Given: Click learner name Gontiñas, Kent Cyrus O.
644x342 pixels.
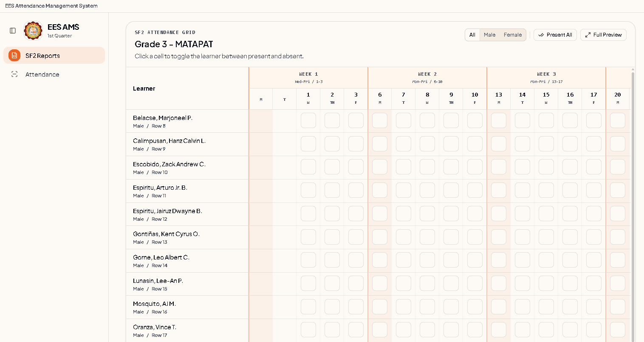Looking at the screenshot, I should click(x=166, y=234).
